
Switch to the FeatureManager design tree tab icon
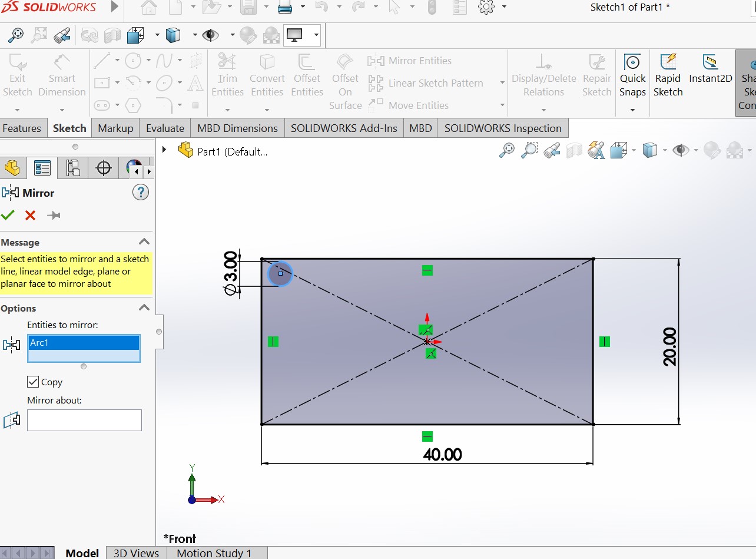point(12,168)
